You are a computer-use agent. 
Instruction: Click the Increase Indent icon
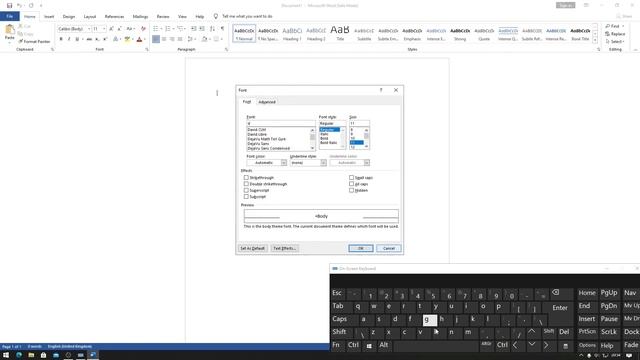coord(202,29)
